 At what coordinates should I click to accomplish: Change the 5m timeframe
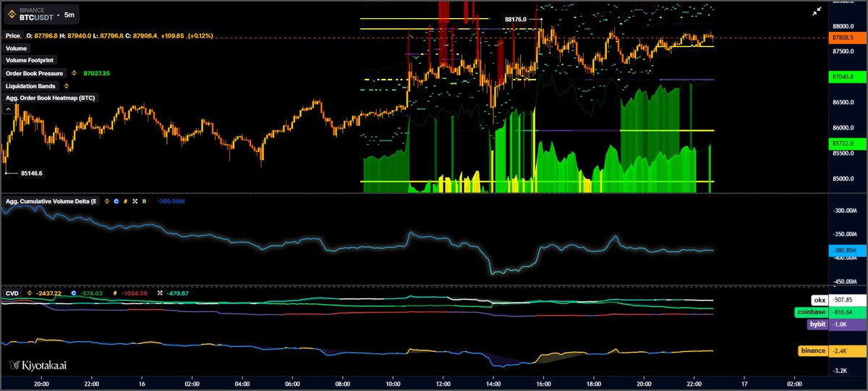(x=69, y=14)
